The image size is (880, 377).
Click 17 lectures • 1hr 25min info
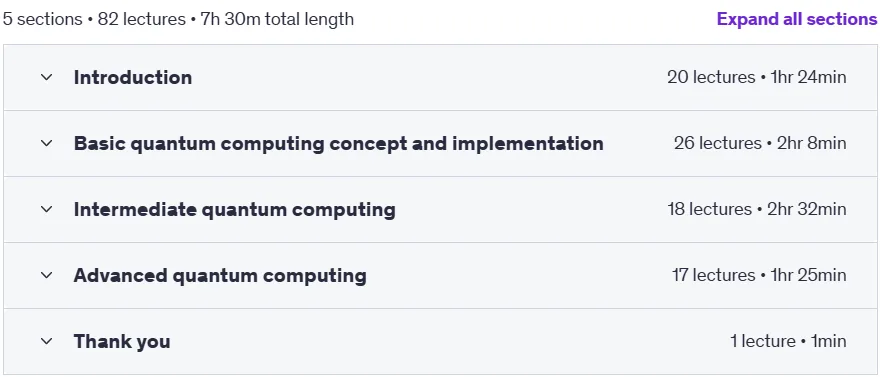tap(759, 275)
